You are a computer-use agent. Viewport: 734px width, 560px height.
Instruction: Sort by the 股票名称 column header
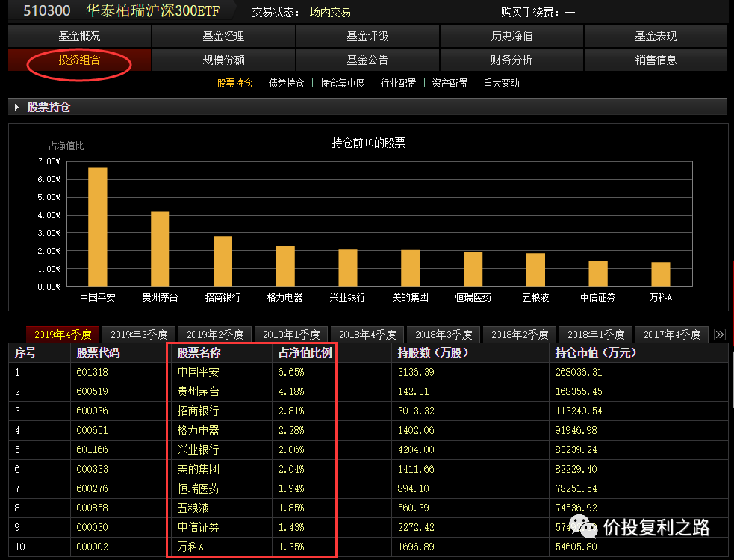(199, 352)
